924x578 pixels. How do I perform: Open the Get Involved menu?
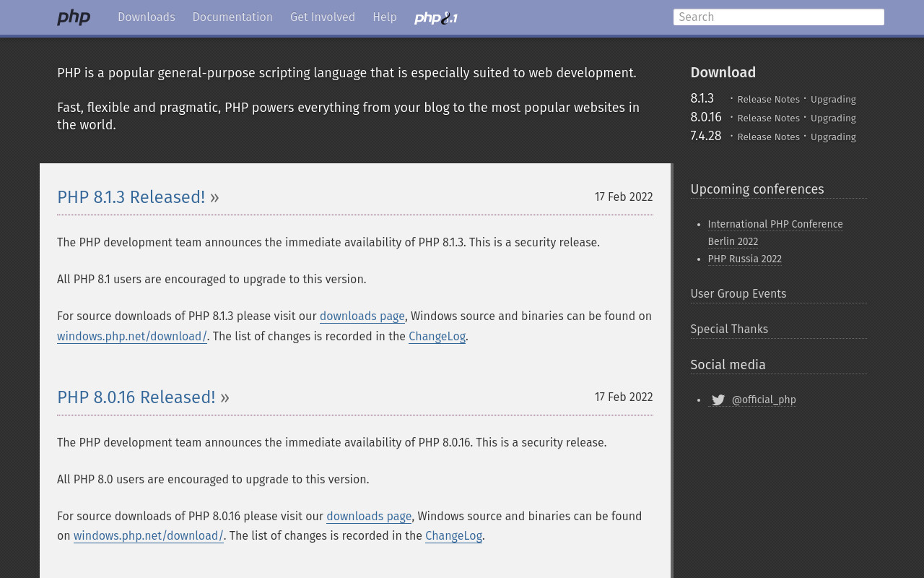pyautogui.click(x=323, y=17)
